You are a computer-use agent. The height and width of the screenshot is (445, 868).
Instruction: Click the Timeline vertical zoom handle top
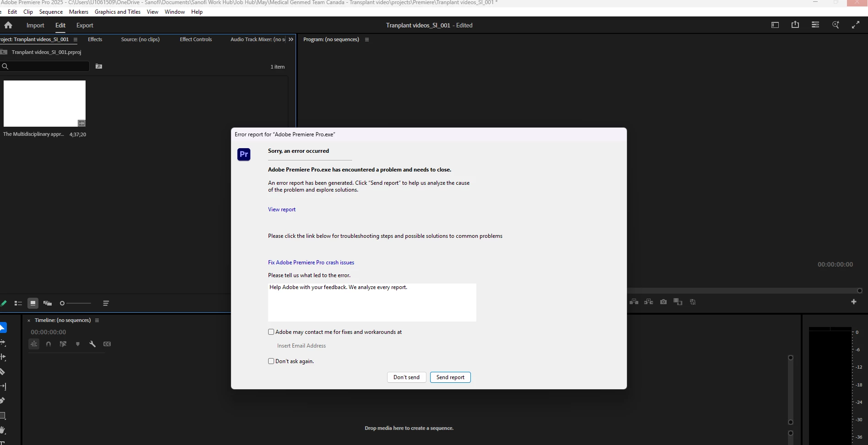tap(790, 358)
